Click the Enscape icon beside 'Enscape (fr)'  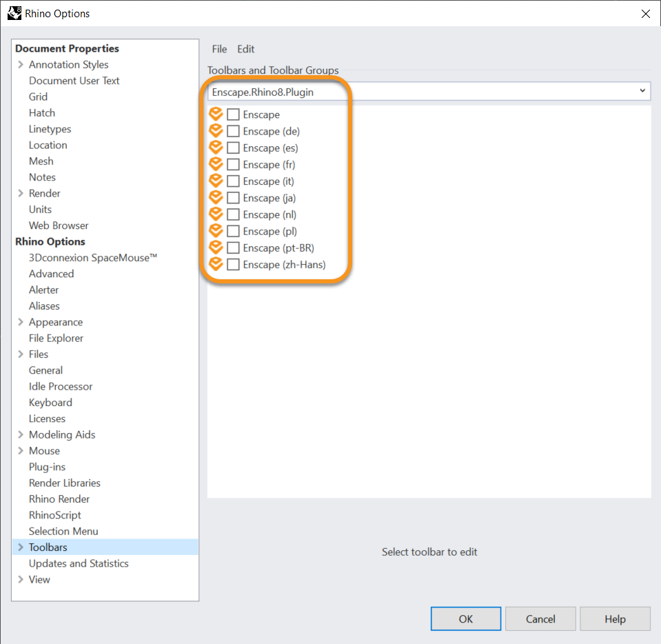(216, 164)
